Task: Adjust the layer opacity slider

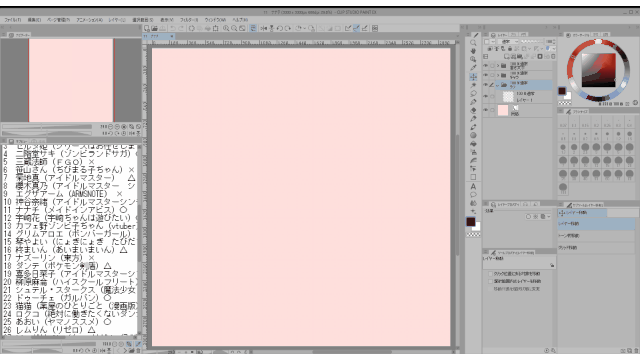Action: [x=533, y=42]
